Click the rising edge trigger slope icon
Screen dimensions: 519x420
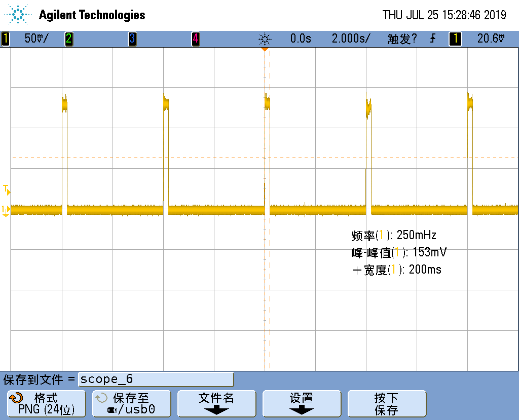tap(432, 39)
